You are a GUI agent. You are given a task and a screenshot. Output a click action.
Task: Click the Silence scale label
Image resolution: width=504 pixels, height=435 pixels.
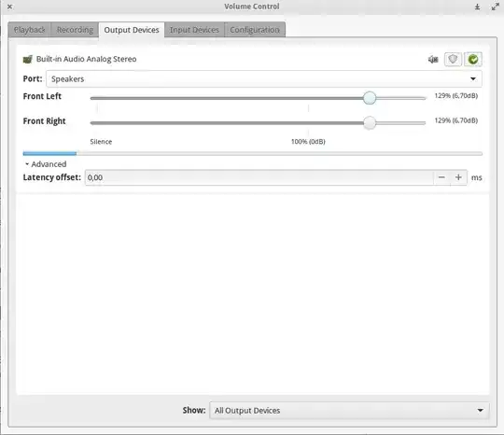pos(101,142)
